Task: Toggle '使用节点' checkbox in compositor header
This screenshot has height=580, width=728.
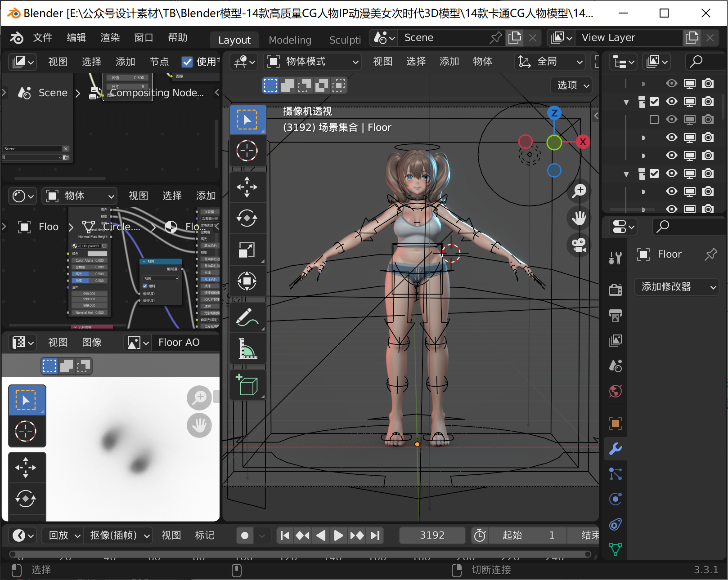Action: pyautogui.click(x=187, y=62)
